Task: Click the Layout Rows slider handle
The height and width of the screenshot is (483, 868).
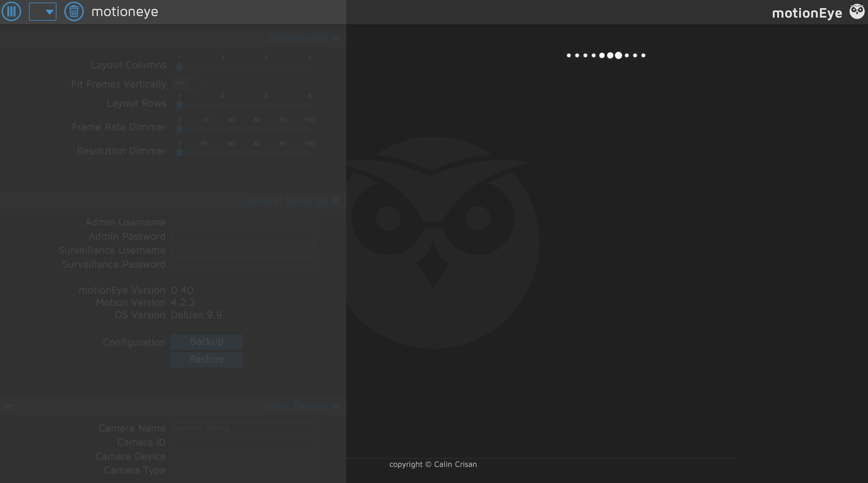Action: tap(179, 105)
